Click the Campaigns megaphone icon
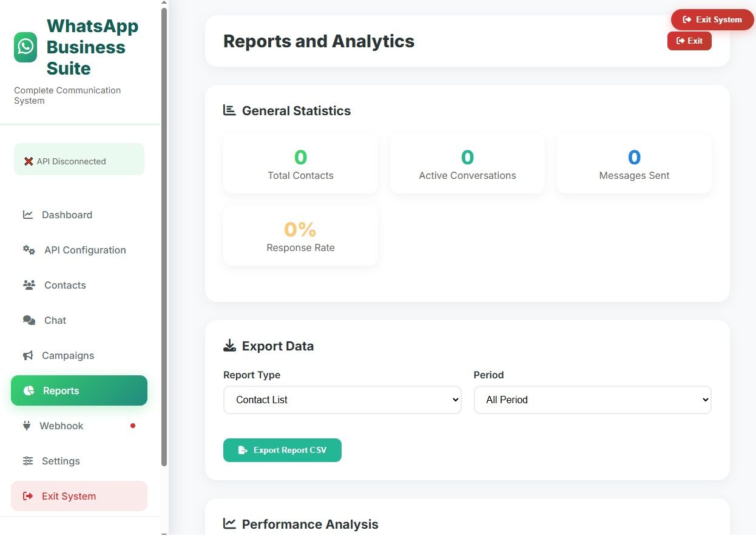The height and width of the screenshot is (536, 756). coord(28,355)
